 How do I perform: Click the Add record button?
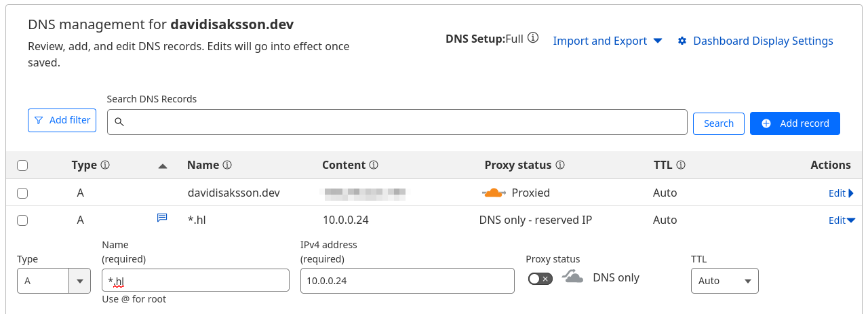click(795, 123)
